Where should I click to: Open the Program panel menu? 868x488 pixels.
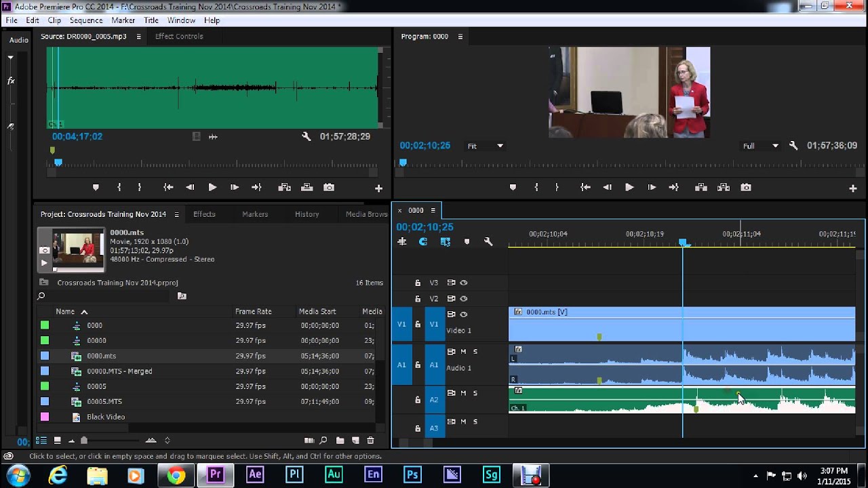click(460, 37)
